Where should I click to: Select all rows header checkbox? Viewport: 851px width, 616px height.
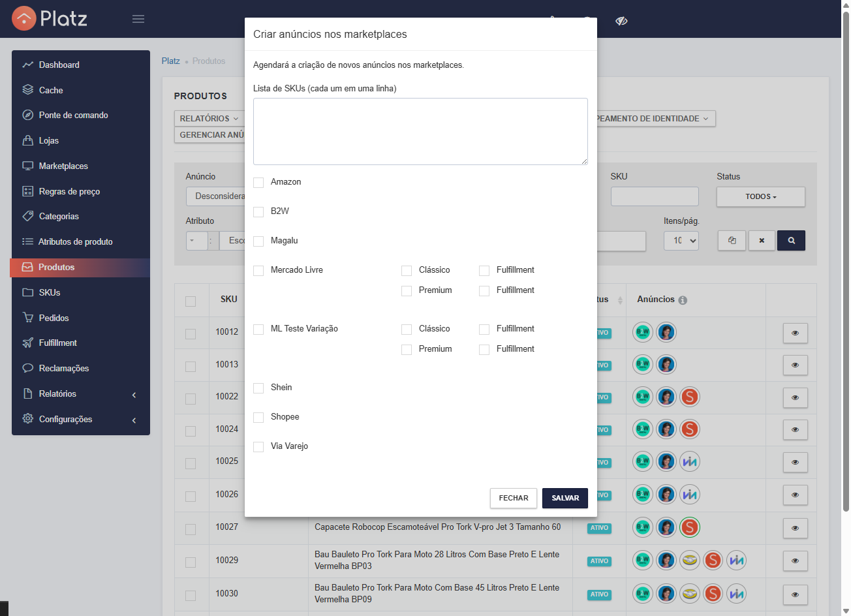coord(191,301)
